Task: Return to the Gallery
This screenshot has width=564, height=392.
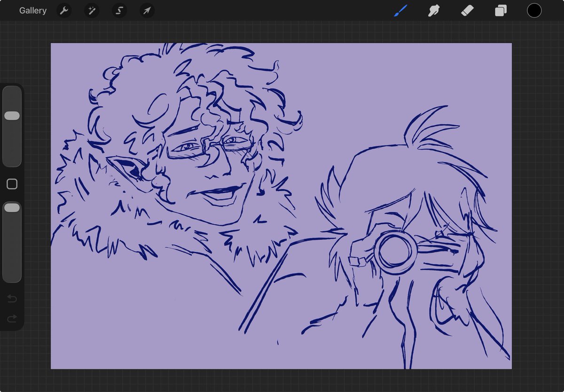Action: pos(33,10)
